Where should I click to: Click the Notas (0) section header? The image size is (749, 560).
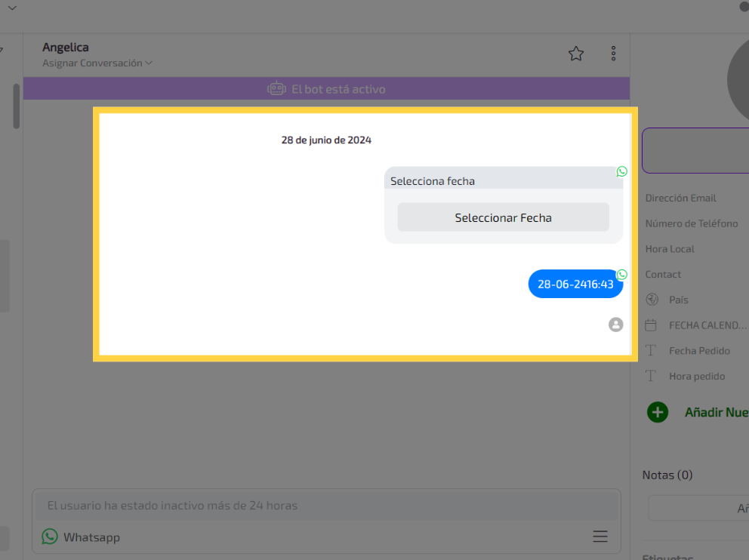click(x=667, y=475)
